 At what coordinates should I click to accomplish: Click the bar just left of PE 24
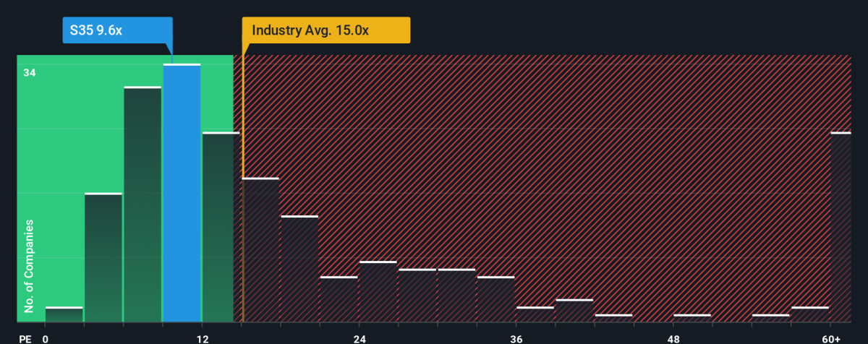point(339,299)
